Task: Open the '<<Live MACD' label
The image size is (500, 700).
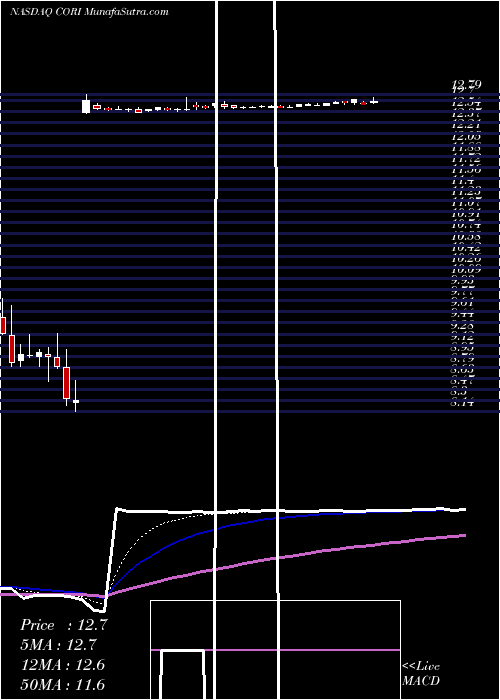Action: (x=421, y=673)
